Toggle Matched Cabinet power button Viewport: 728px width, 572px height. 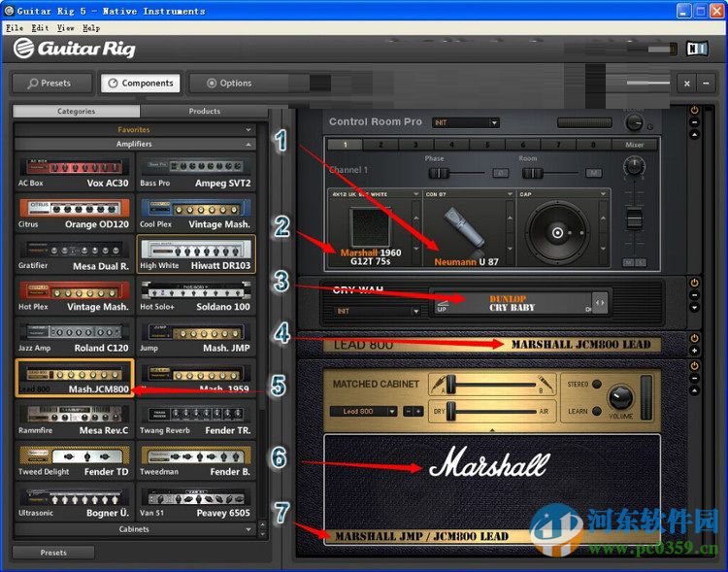pos(694,366)
